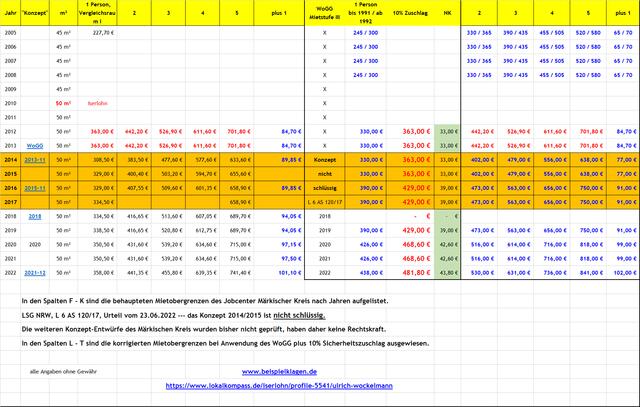Image resolution: width=640 pixels, height=407 pixels.
Task: Select the 'WoGG Mietstufe III' header cell
Action: click(x=324, y=13)
